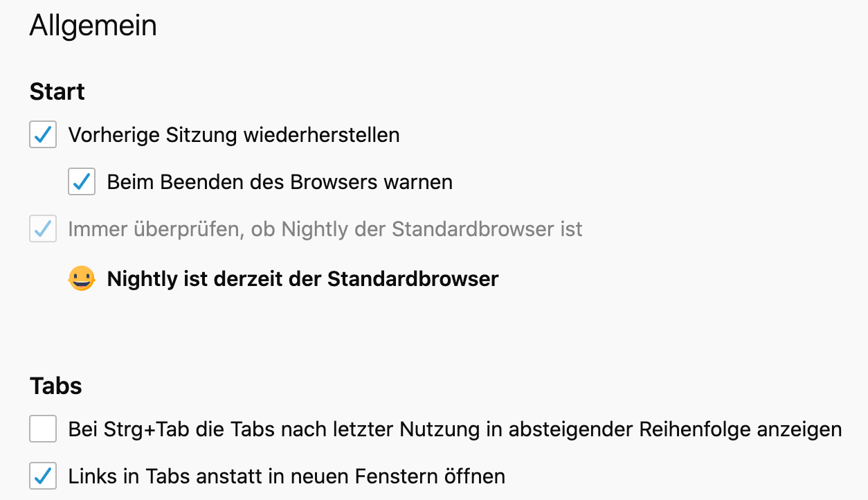
Task: Click the Beim Beenden des Browsers warnen label
Action: (280, 182)
